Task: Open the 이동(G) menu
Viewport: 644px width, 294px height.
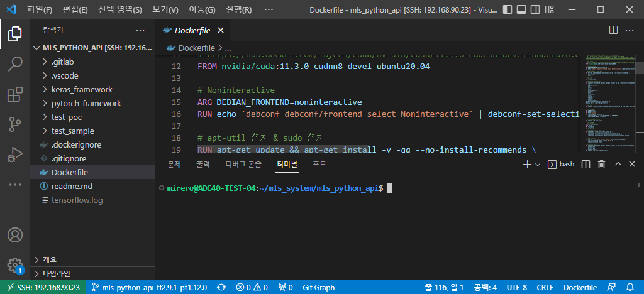Action: tap(202, 9)
